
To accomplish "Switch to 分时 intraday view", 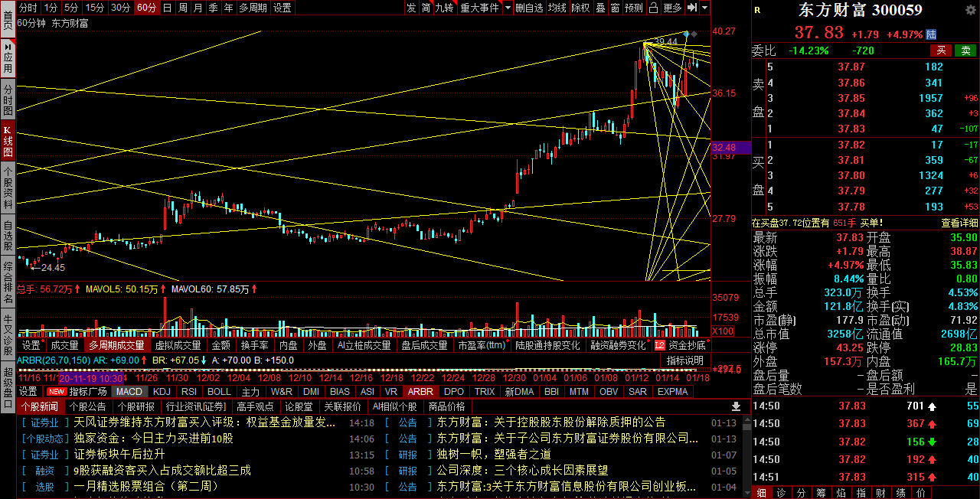I will point(28,8).
